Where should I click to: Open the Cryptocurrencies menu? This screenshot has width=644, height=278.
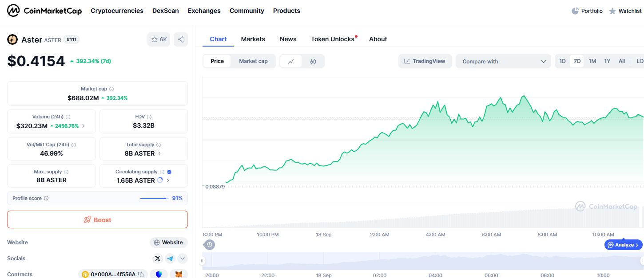(117, 11)
